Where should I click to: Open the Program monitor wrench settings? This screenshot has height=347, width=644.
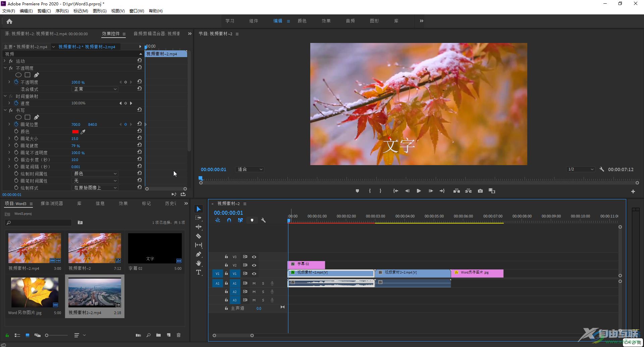point(602,169)
